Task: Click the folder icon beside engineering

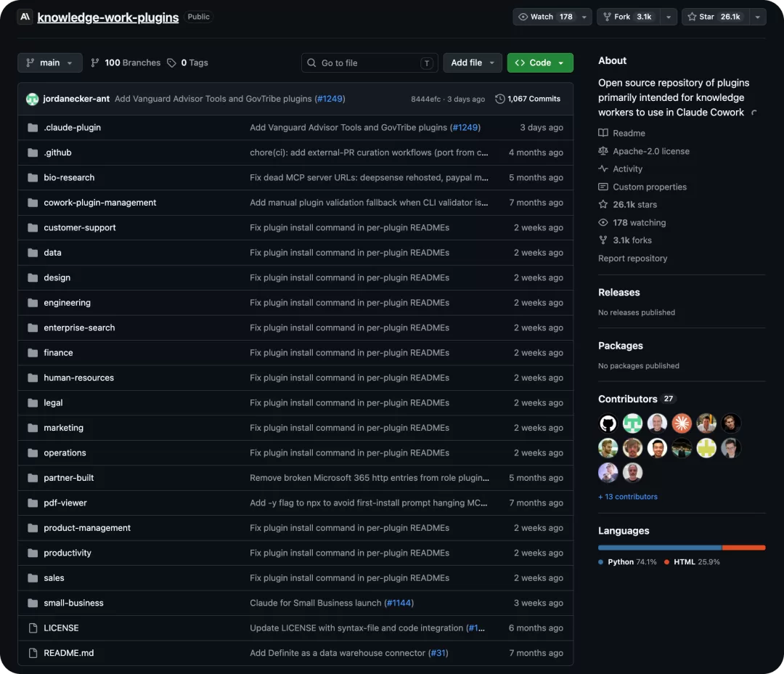Action: pyautogui.click(x=33, y=303)
